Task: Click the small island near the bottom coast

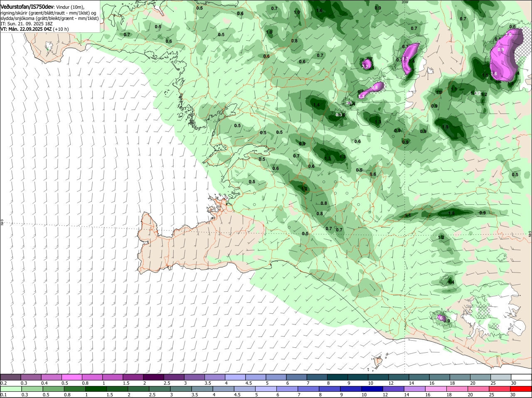Action: point(379,361)
